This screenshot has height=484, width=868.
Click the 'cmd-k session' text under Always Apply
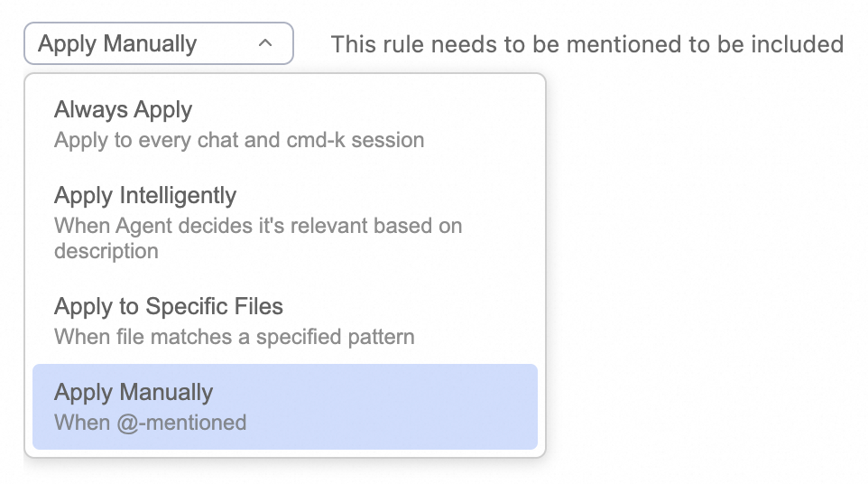click(x=356, y=140)
